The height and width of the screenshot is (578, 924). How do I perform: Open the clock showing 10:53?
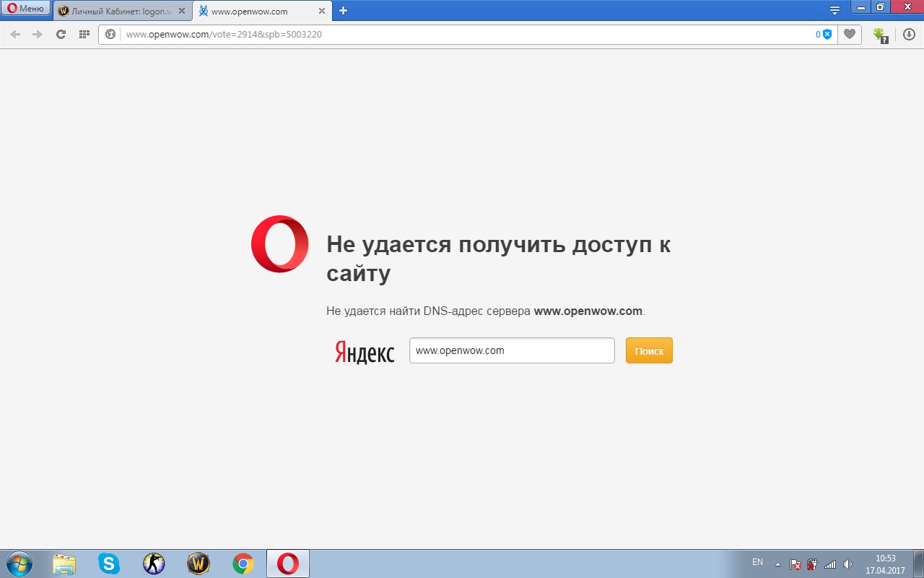click(885, 564)
